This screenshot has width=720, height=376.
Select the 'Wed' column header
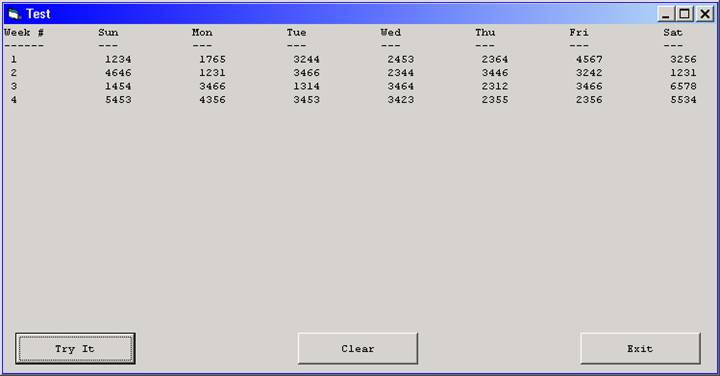[x=391, y=33]
